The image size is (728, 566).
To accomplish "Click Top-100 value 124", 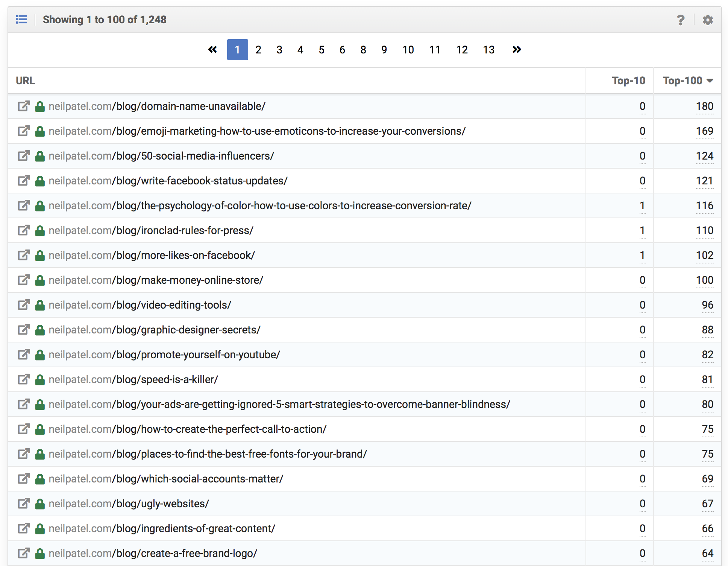I will [704, 156].
